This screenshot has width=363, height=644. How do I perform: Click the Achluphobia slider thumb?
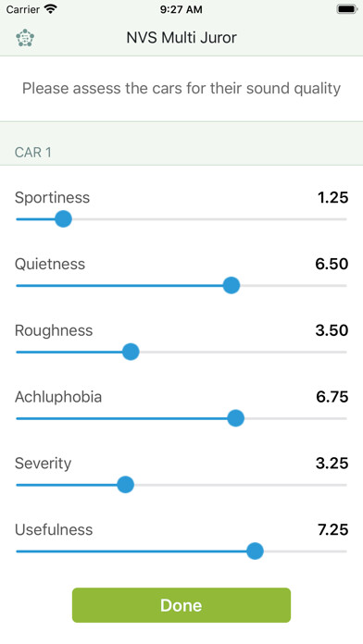pyautogui.click(x=235, y=418)
